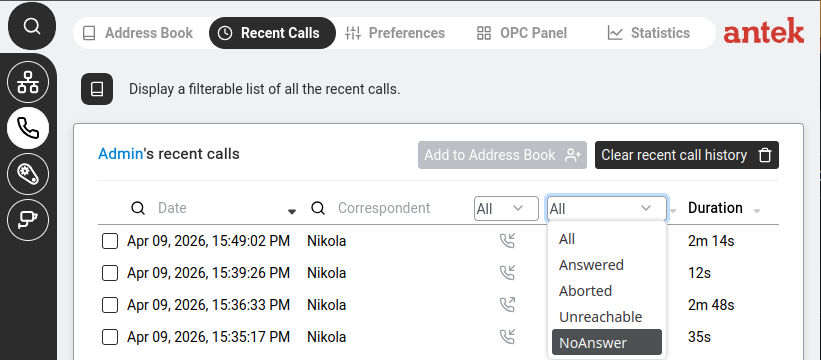Click the book icon beside description
The image size is (821, 360).
click(97, 89)
